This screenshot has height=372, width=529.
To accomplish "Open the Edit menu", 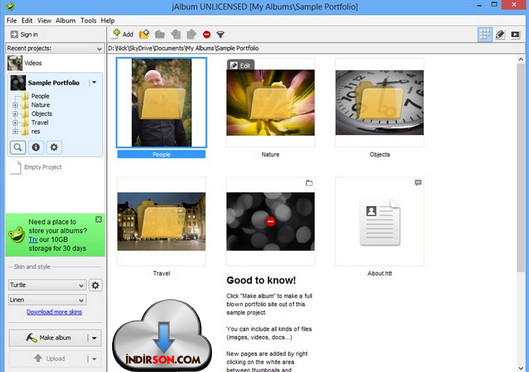I will click(x=27, y=21).
